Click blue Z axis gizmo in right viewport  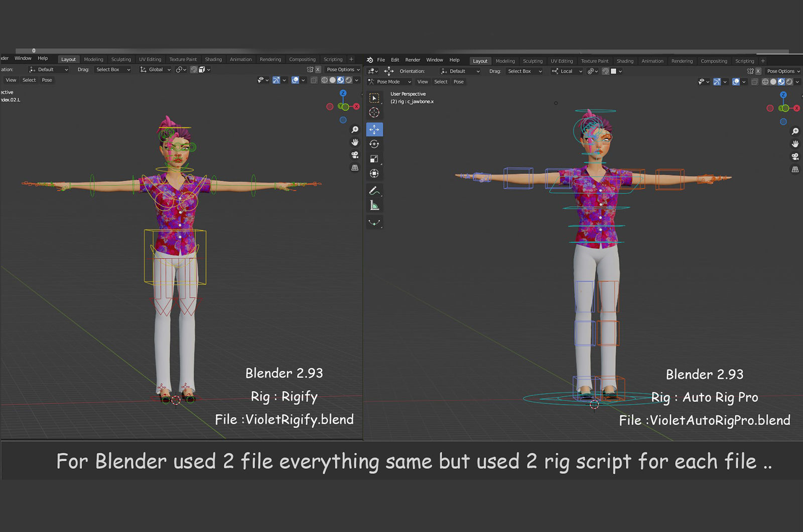click(x=783, y=95)
